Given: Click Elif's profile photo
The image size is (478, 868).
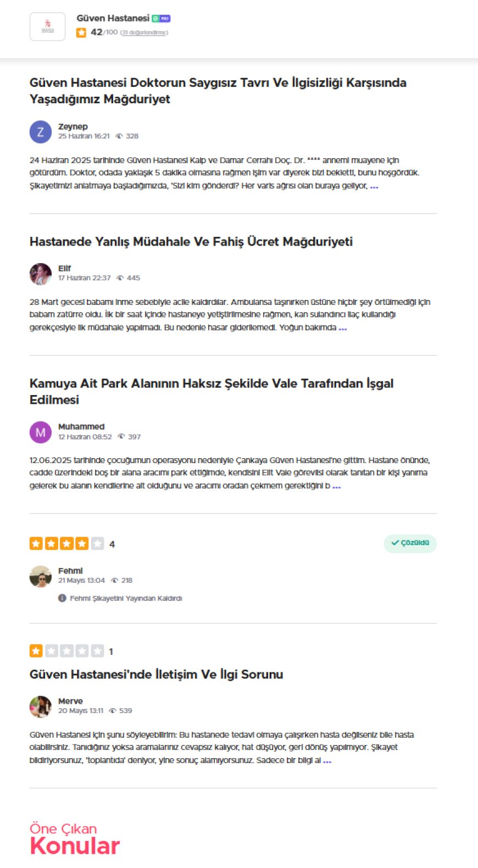Looking at the screenshot, I should coord(40,274).
